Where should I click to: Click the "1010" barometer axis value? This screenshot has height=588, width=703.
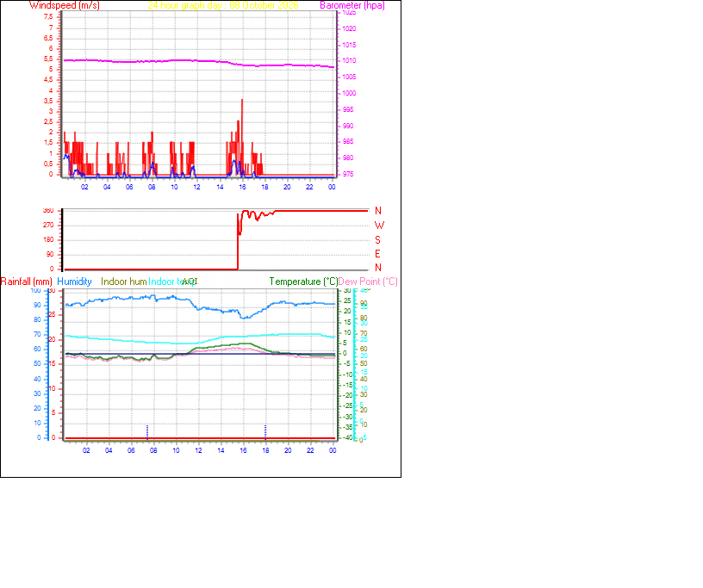pyautogui.click(x=349, y=60)
